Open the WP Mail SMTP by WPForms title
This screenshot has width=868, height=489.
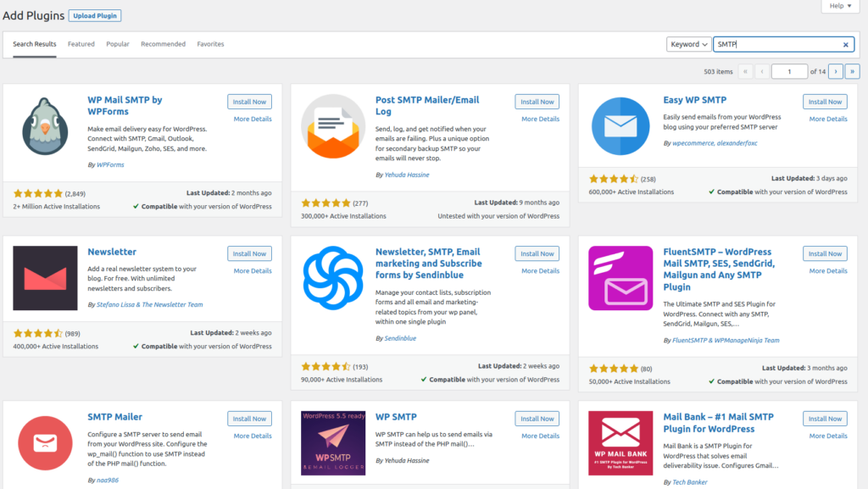pos(125,106)
